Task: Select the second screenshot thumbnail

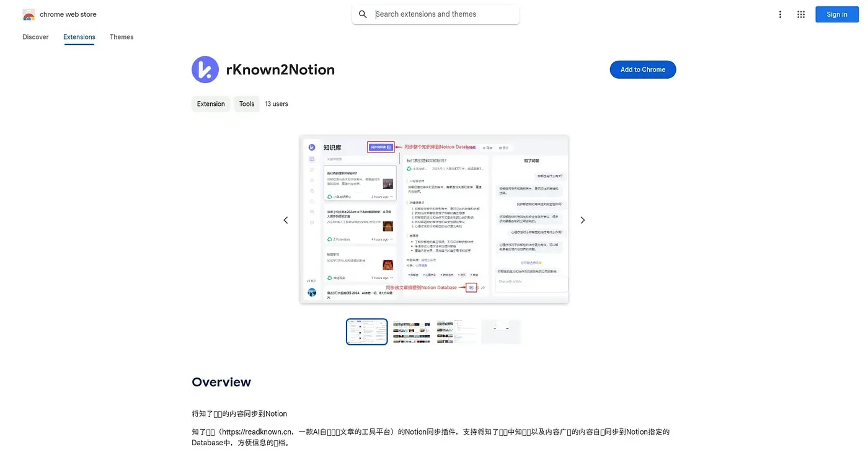Action: point(412,332)
